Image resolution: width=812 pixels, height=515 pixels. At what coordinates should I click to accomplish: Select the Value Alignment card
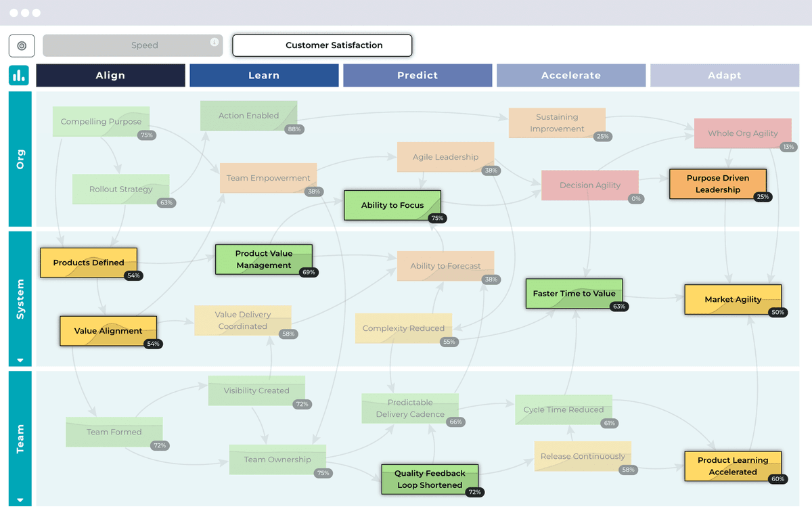point(108,331)
